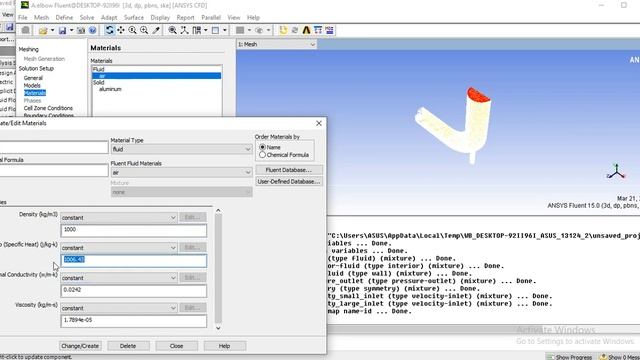Click properties scrollbar up arrow

click(x=218, y=211)
